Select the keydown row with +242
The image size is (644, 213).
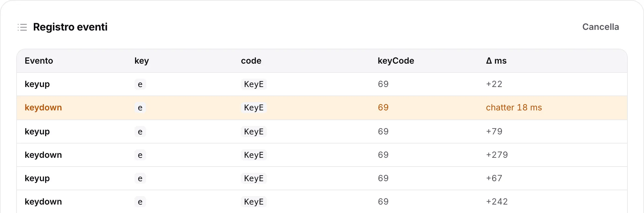(x=322, y=202)
